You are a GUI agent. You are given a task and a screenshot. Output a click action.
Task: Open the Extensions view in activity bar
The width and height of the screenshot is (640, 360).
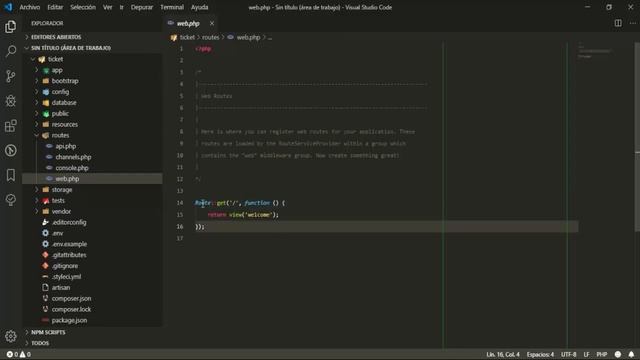point(11,126)
